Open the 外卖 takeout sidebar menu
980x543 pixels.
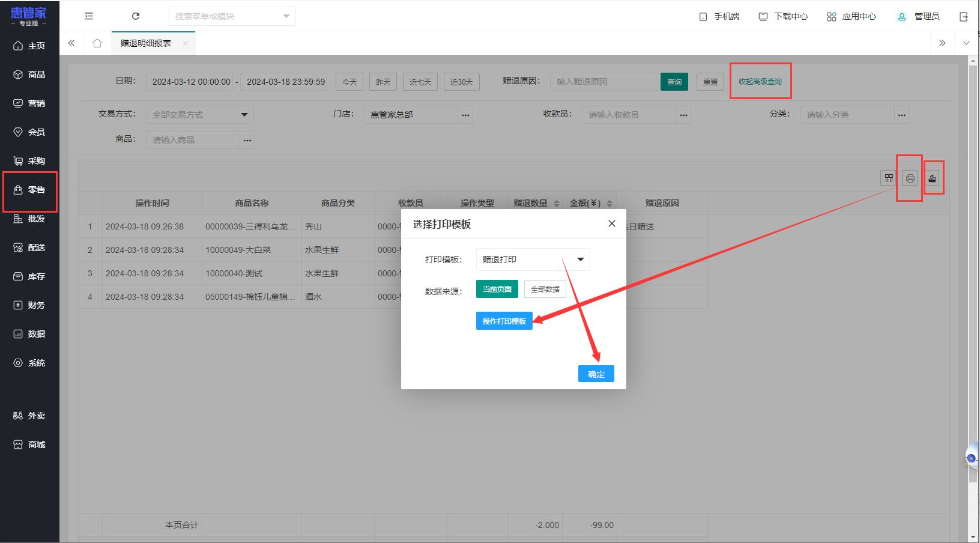pos(29,416)
